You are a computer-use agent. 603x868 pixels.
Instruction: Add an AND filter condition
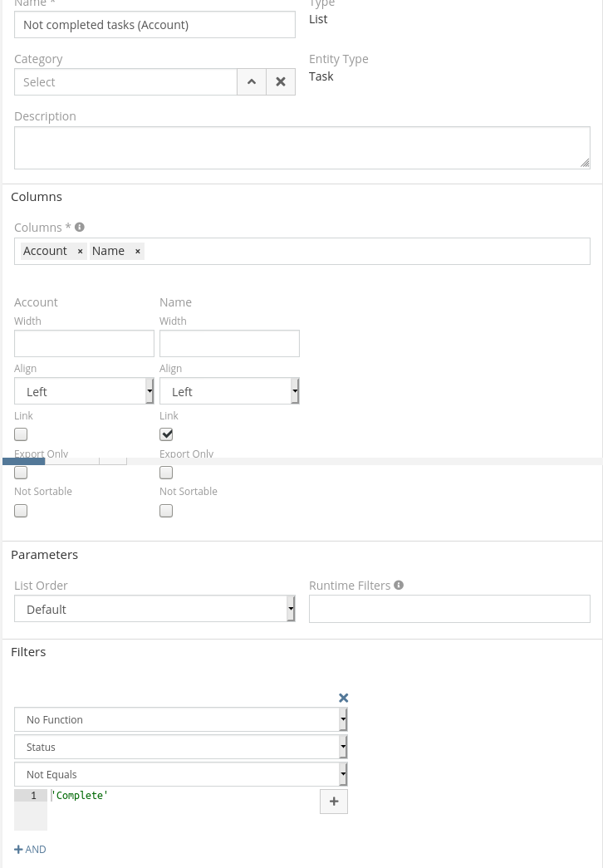click(31, 849)
